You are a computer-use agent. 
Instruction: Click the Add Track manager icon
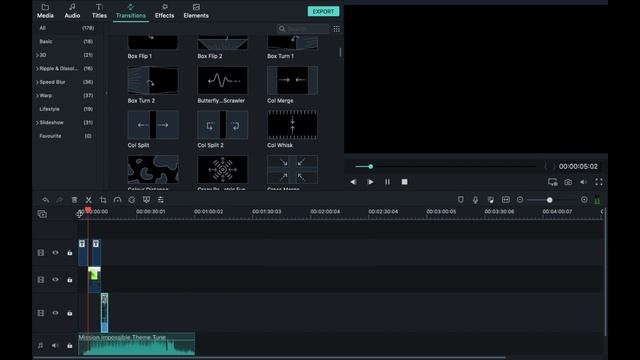(x=42, y=214)
